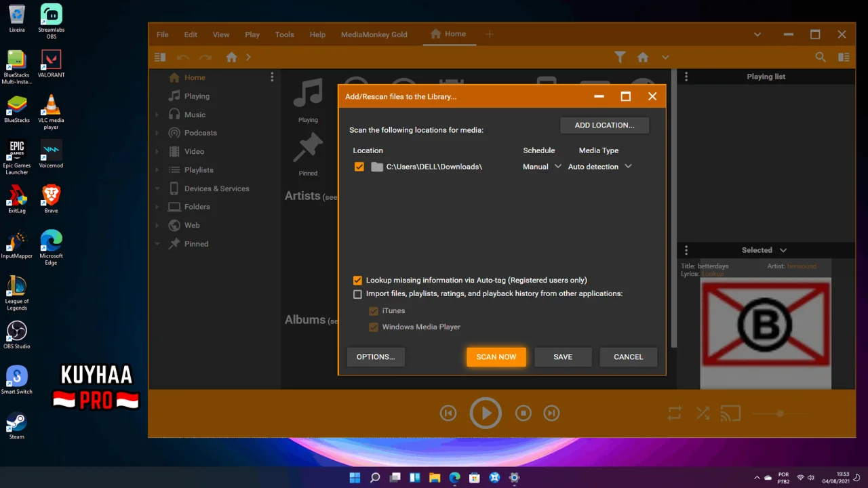Viewport: 868px width, 488px height.
Task: Click the next track button
Action: (x=551, y=413)
